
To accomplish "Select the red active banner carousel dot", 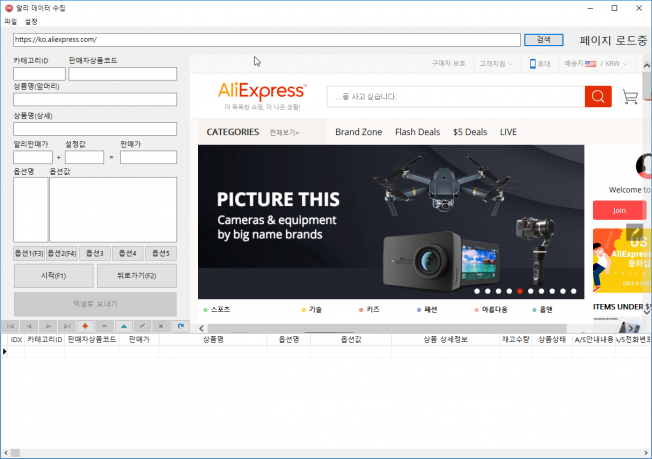I will pos(520,291).
